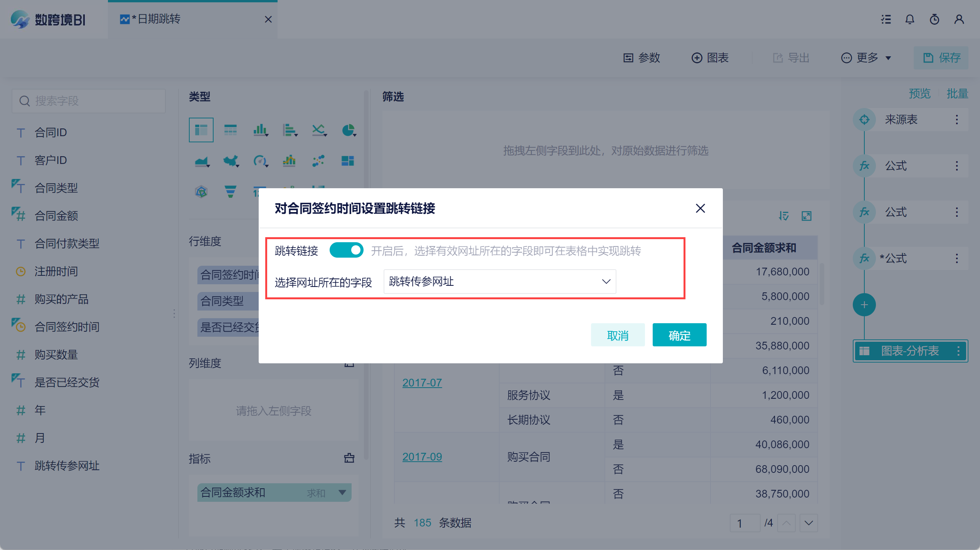Screen dimensions: 980x550
Task: Expand the 更多 dropdown menu
Action: click(x=866, y=58)
